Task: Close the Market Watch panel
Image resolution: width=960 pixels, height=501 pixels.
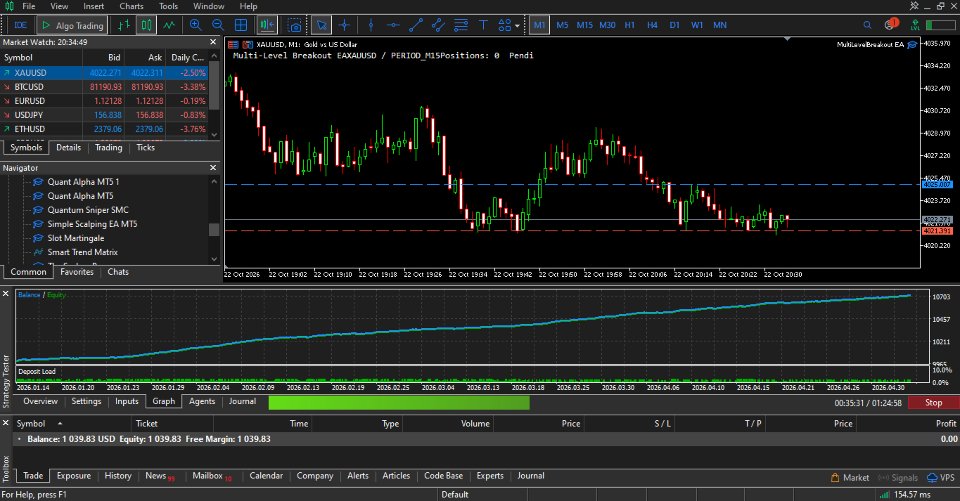Action: (213, 42)
